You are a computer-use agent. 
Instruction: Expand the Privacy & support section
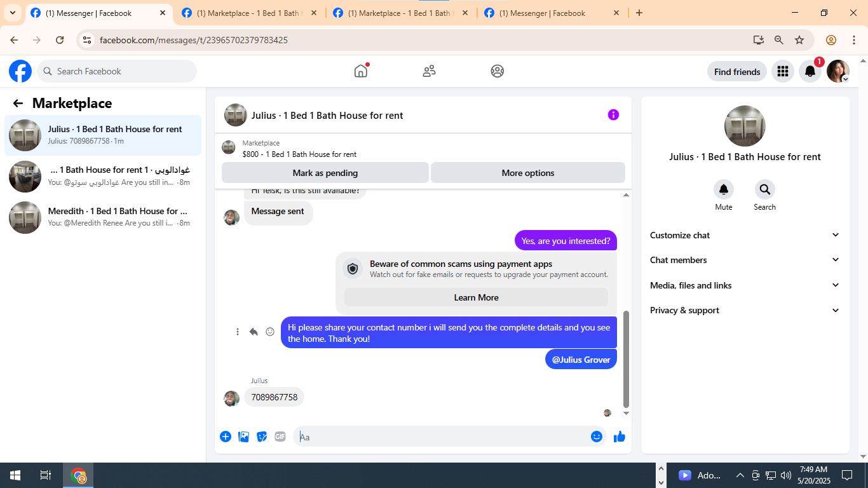[x=745, y=310]
